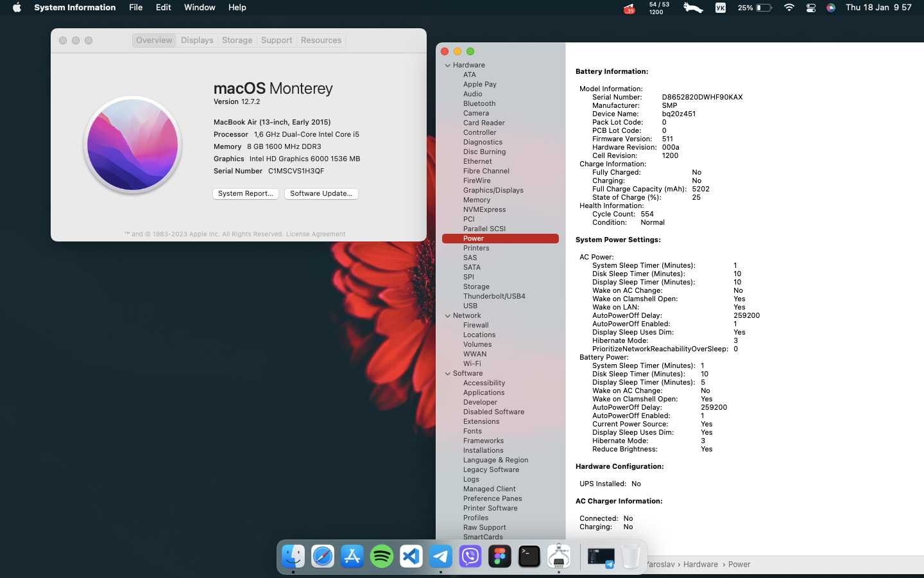924x578 pixels.
Task: Click the System Report button
Action: pyautogui.click(x=245, y=193)
